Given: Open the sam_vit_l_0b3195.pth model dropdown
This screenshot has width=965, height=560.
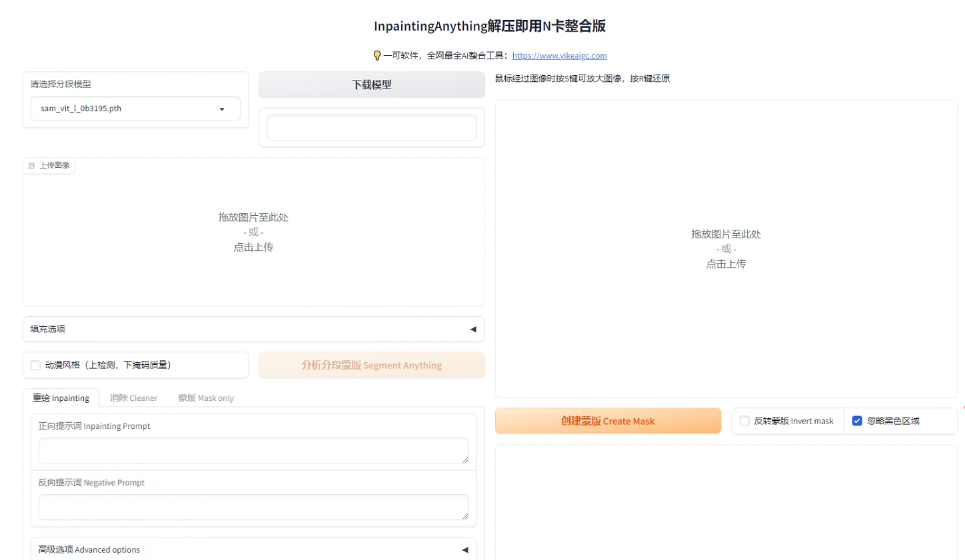Looking at the screenshot, I should (x=135, y=109).
